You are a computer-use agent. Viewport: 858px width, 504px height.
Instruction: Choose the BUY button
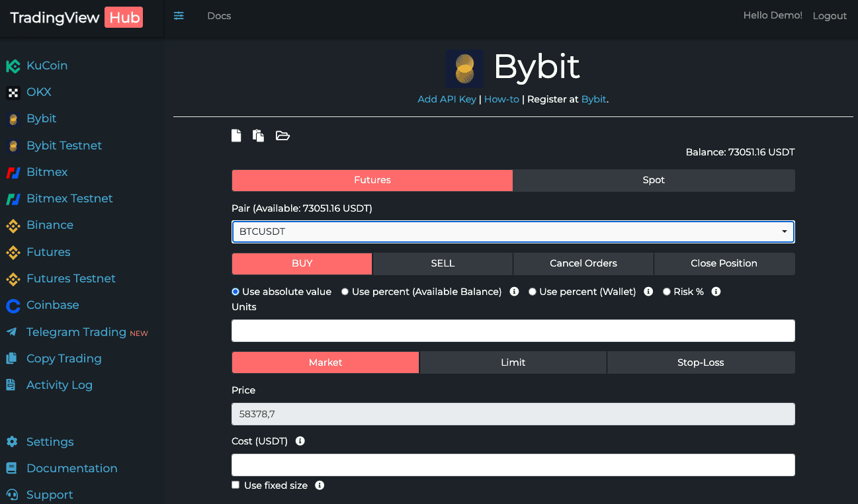[x=302, y=263]
